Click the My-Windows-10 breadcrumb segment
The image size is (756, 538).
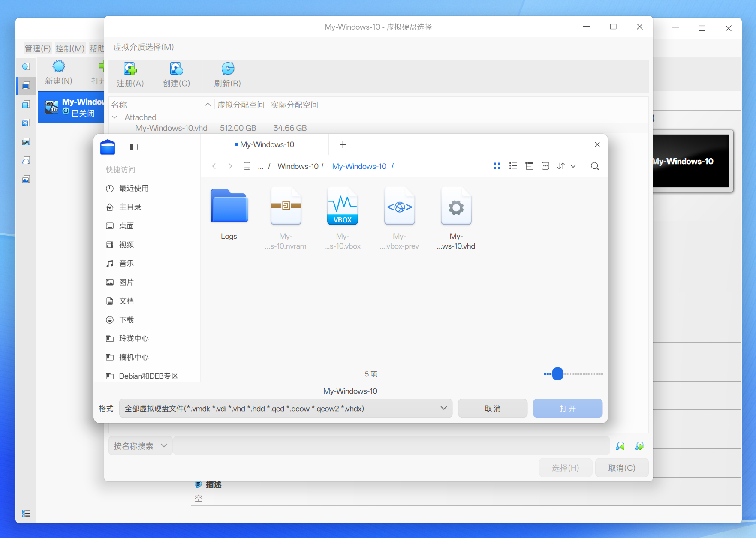point(359,166)
